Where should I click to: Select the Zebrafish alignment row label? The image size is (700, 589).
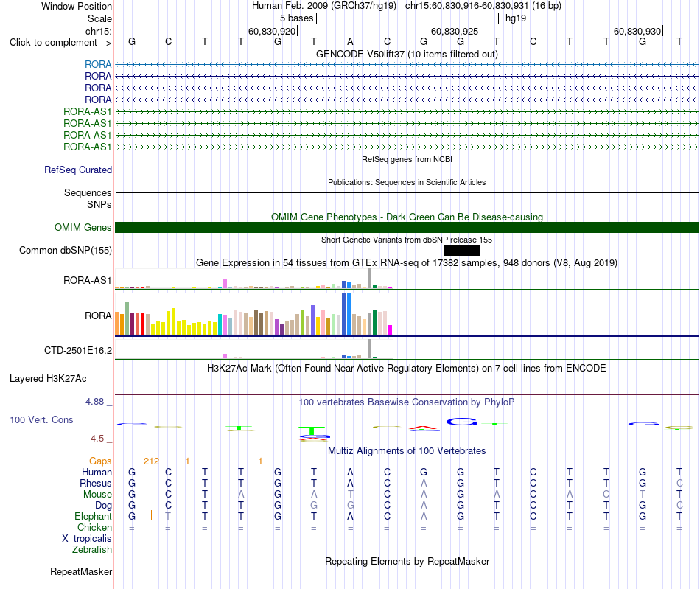92,550
